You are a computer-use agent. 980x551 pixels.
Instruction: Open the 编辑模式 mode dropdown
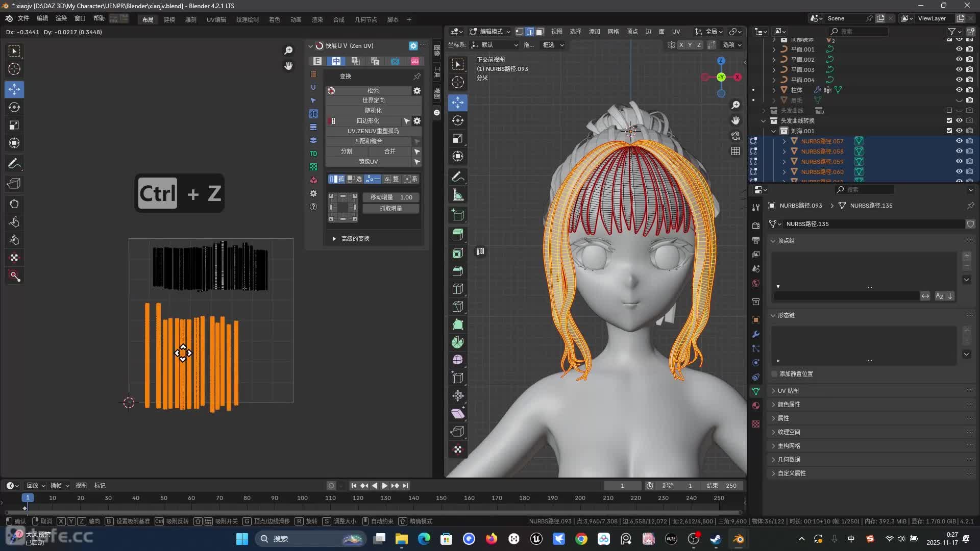490,32
